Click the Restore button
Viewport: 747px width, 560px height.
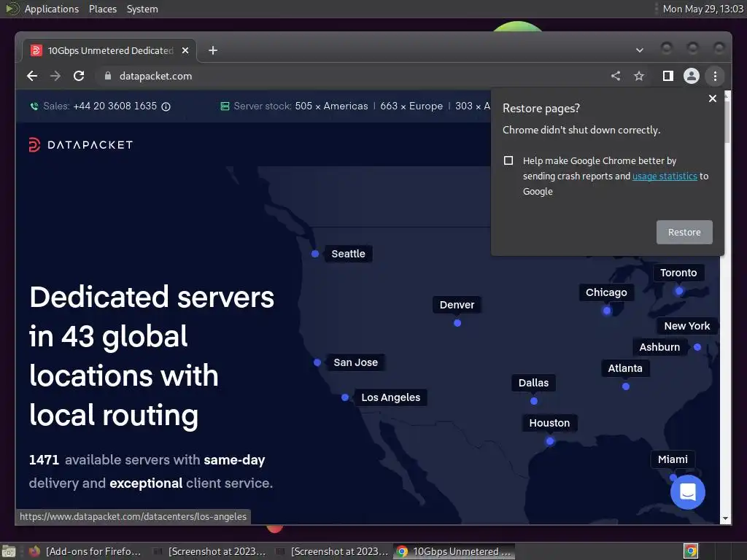coord(684,233)
